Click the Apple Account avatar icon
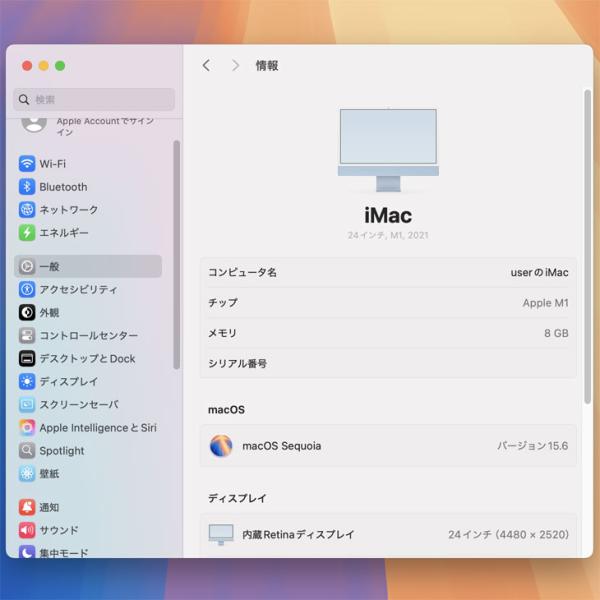Image resolution: width=600 pixels, height=600 pixels. pyautogui.click(x=34, y=124)
